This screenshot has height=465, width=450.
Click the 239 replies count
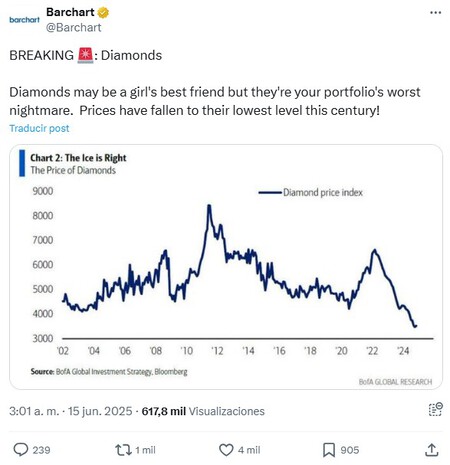(x=41, y=450)
